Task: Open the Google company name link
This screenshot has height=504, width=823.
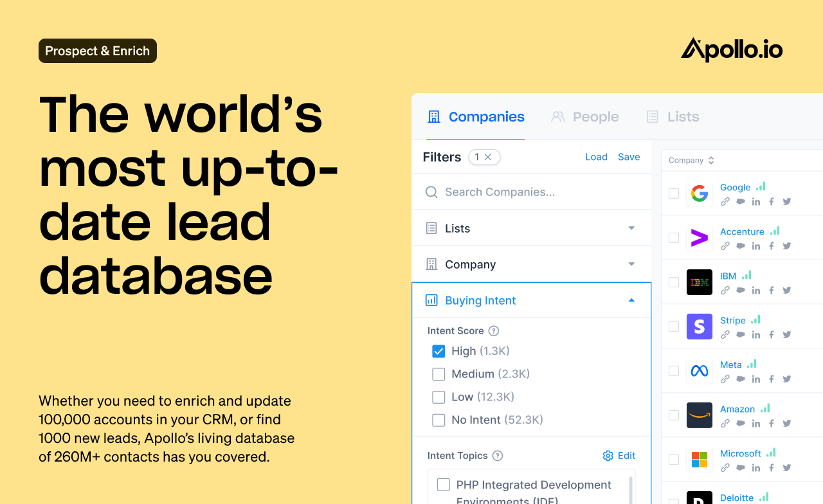Action: (x=736, y=187)
